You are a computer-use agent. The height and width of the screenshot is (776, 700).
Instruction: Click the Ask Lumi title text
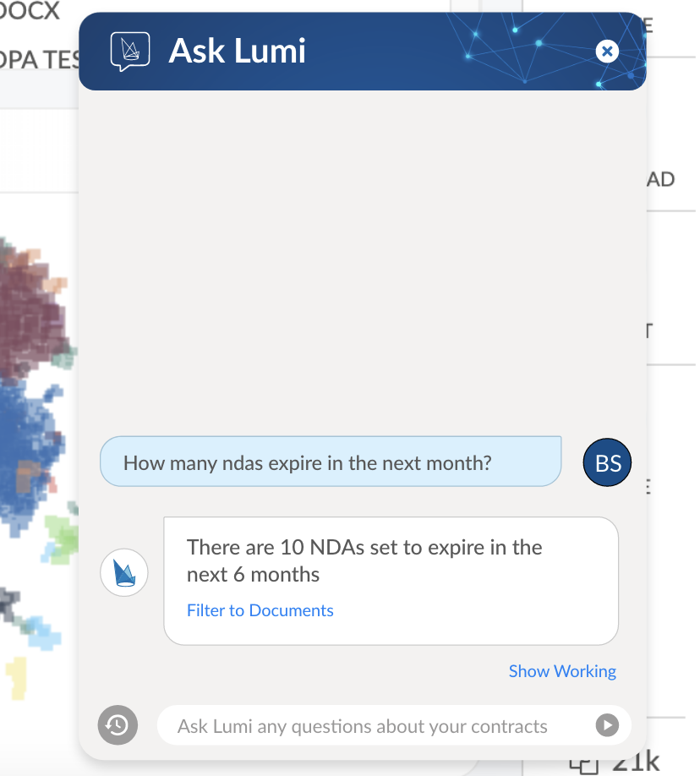(x=237, y=51)
